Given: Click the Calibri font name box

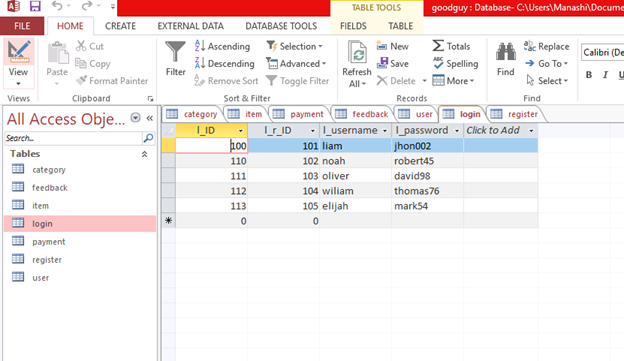Looking at the screenshot, I should [x=603, y=53].
